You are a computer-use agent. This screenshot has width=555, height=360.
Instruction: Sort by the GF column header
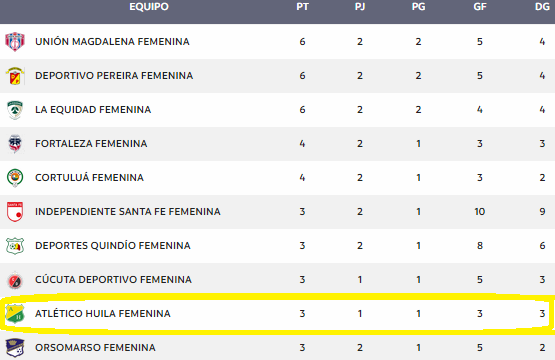[x=480, y=7]
